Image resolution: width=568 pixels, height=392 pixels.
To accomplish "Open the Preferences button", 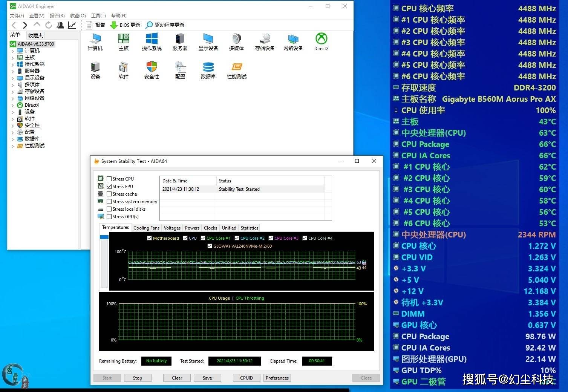I will coord(277,378).
